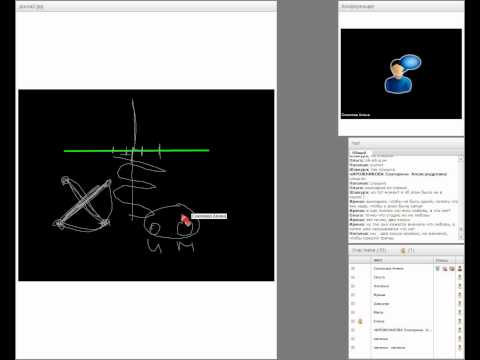480x360 pixels.
Task: Click the raised-hand icon in participants panel header
Action: [x=403, y=250]
